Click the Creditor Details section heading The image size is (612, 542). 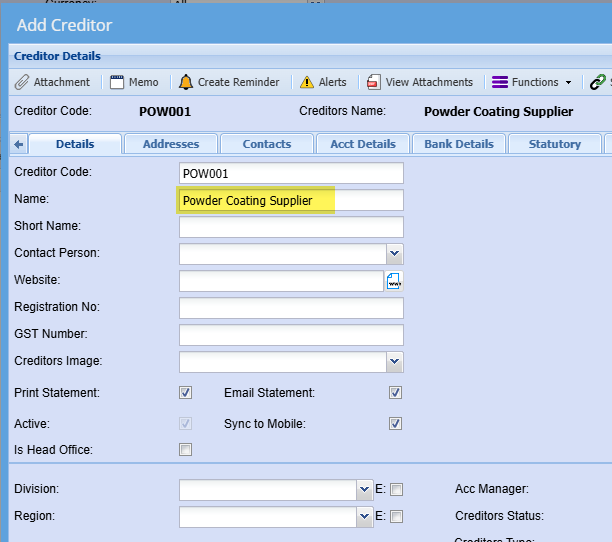57,56
